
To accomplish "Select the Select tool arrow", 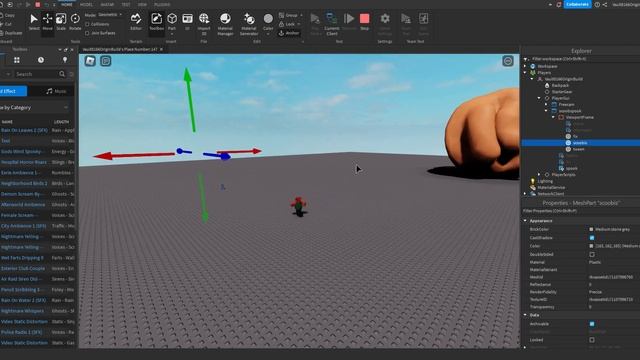I will click(34, 21).
